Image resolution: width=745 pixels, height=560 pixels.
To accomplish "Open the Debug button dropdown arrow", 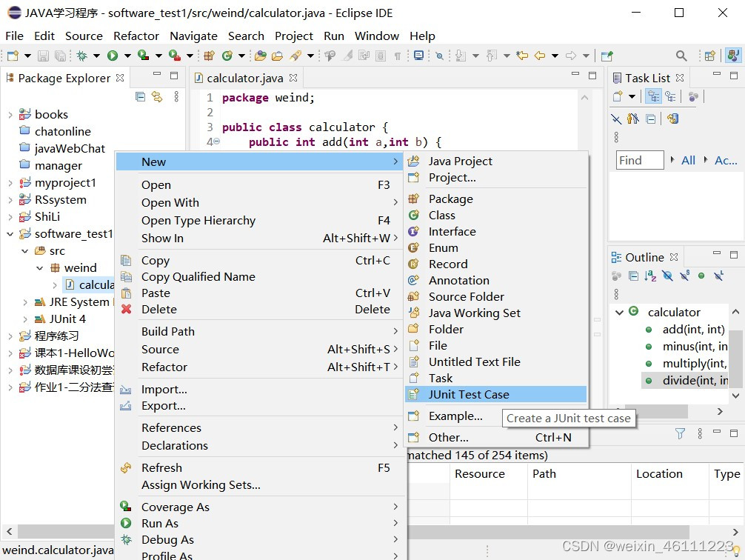I will 96,56.
